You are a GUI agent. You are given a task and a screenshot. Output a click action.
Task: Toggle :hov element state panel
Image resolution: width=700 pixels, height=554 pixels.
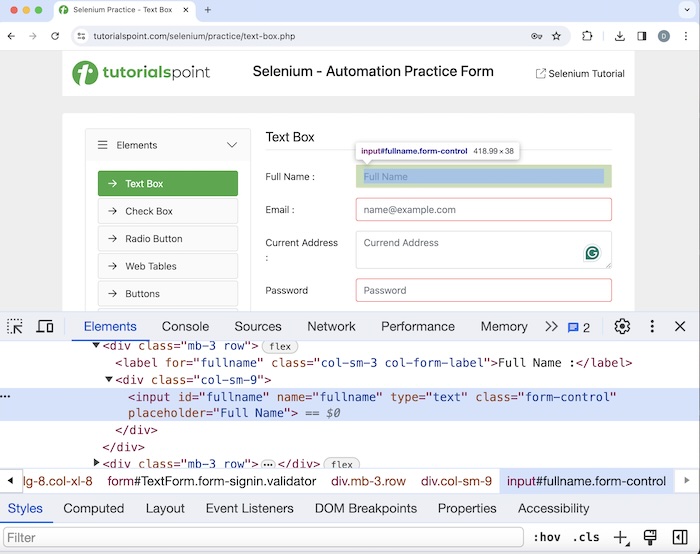[x=546, y=537]
